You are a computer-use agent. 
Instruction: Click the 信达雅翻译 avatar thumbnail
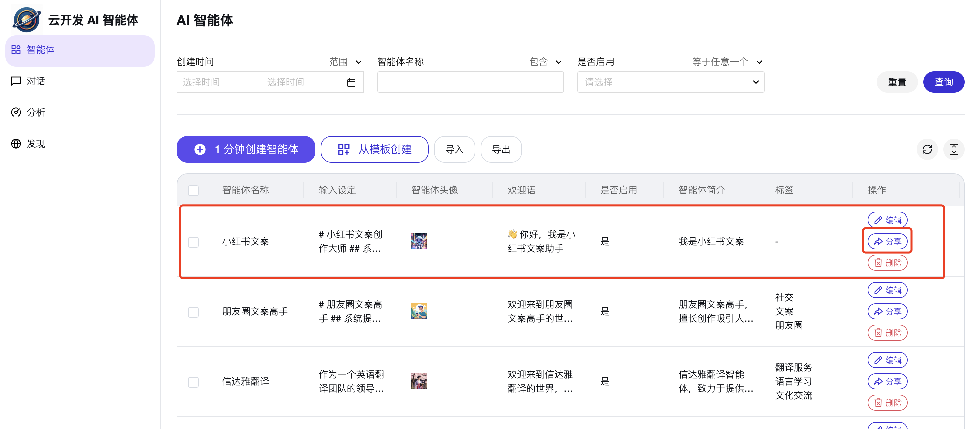[419, 381]
